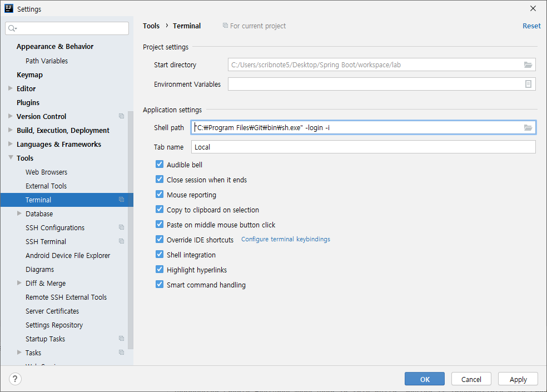Screen dimensions: 547x392
Task: Disable the Audible bell checkbox
Action: [160, 165]
